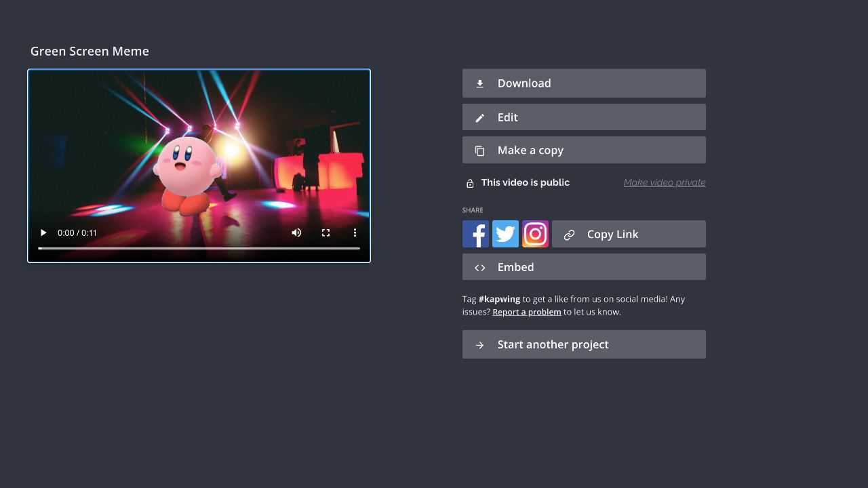Start another project

point(583,344)
